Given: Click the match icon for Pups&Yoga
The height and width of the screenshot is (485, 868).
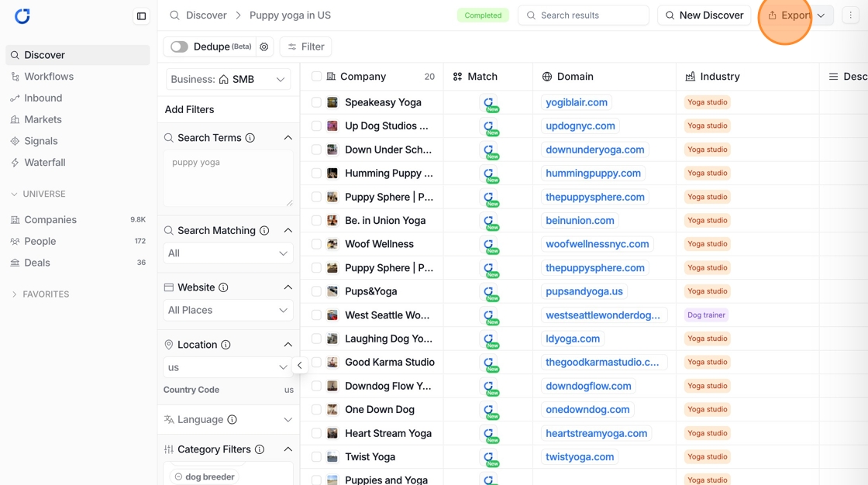Looking at the screenshot, I should point(489,292).
